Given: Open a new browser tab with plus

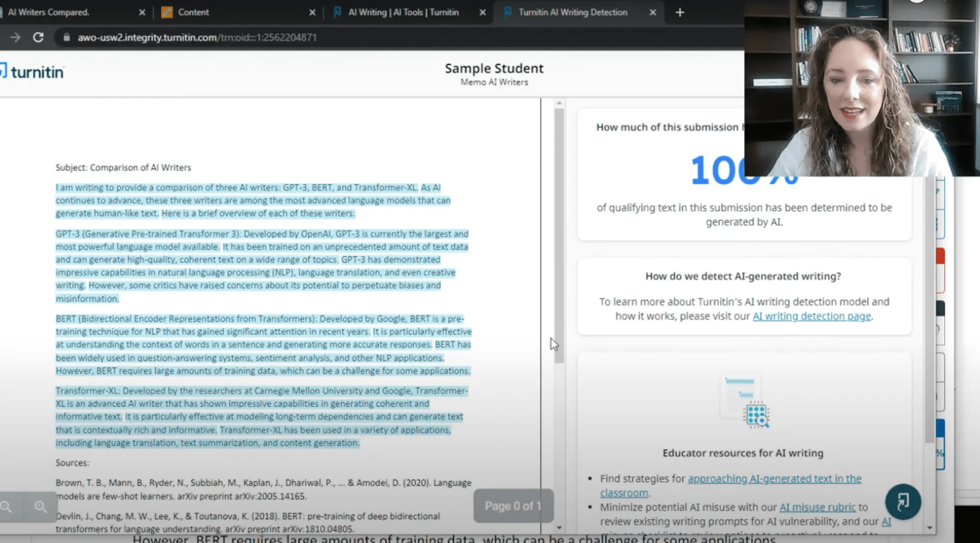Looking at the screenshot, I should (x=680, y=12).
